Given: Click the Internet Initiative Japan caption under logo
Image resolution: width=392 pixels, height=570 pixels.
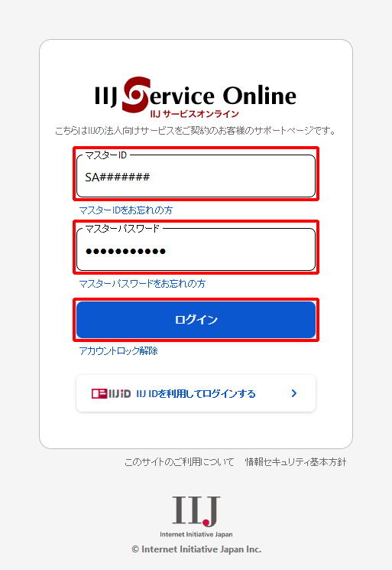Looking at the screenshot, I should [196, 534].
